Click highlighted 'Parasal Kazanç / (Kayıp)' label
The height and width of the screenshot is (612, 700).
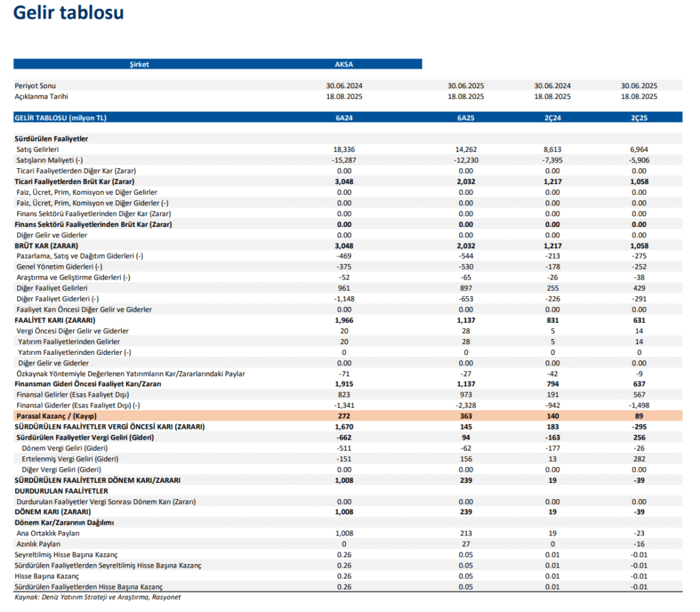pos(56,416)
